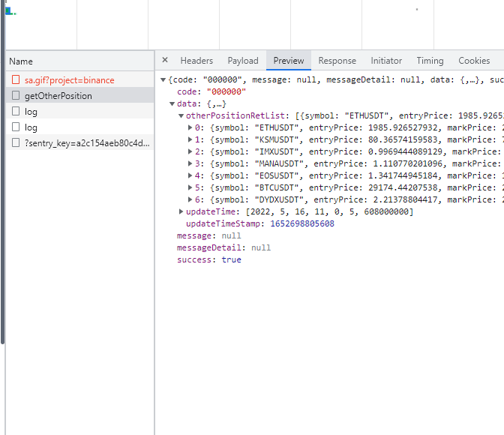Expand item 2 IMXUSDT entry
Viewport: 504px width, 435px height.
click(x=190, y=151)
